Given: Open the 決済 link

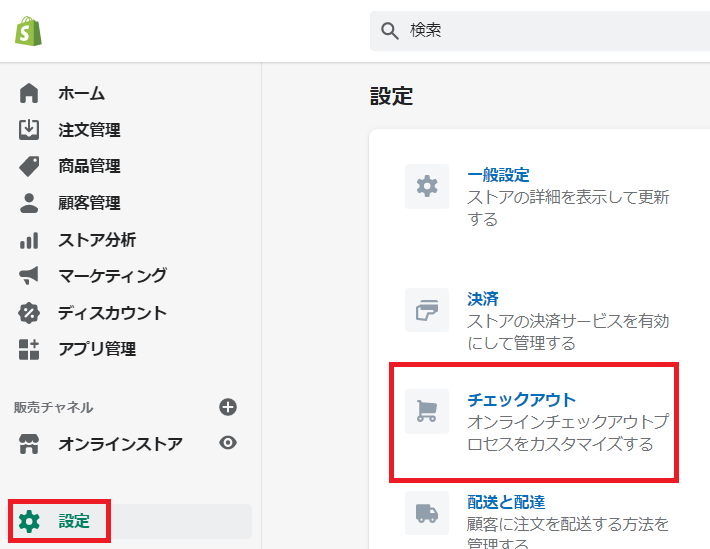Looking at the screenshot, I should [x=483, y=299].
